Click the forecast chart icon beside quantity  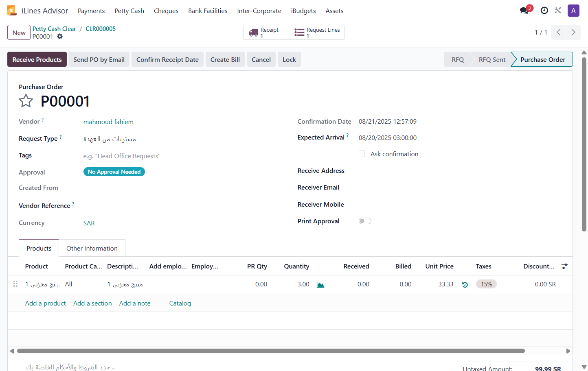coord(320,285)
